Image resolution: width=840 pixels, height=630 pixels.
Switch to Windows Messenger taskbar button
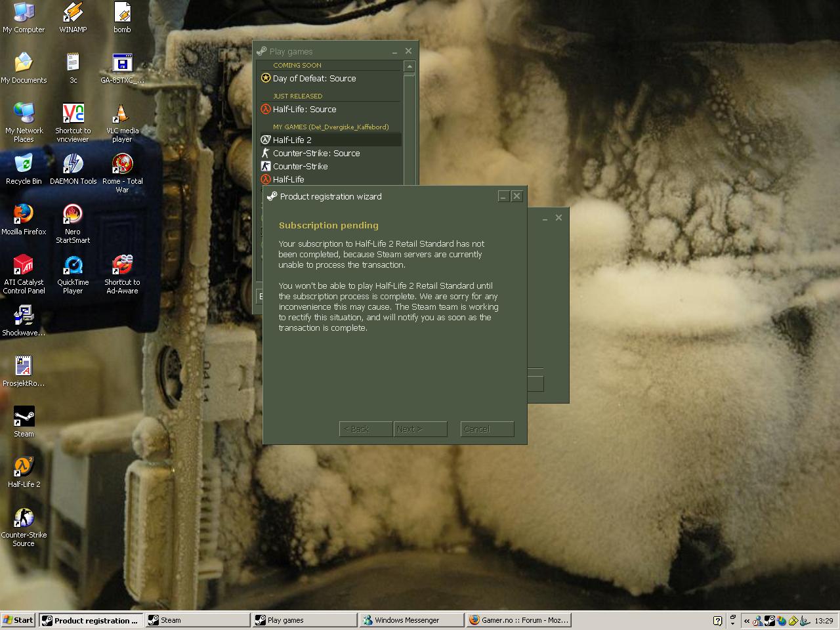click(x=412, y=620)
